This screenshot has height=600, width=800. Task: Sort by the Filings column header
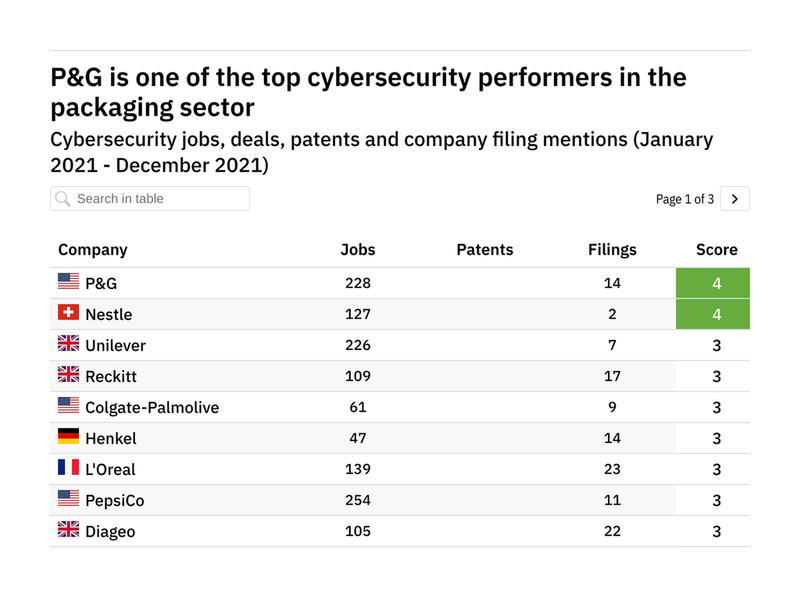[612, 250]
